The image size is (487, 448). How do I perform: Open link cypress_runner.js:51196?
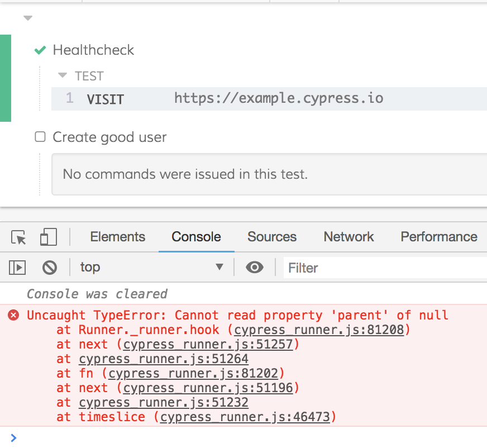click(208, 388)
